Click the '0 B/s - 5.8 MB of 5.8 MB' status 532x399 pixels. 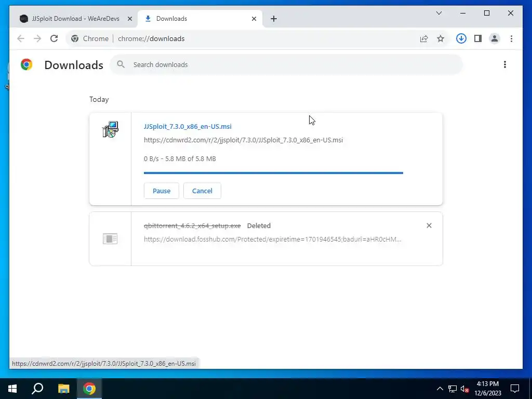pyautogui.click(x=180, y=159)
